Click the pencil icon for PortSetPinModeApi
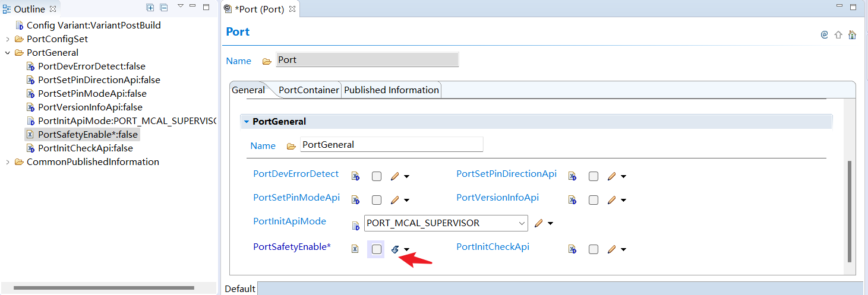 (395, 200)
